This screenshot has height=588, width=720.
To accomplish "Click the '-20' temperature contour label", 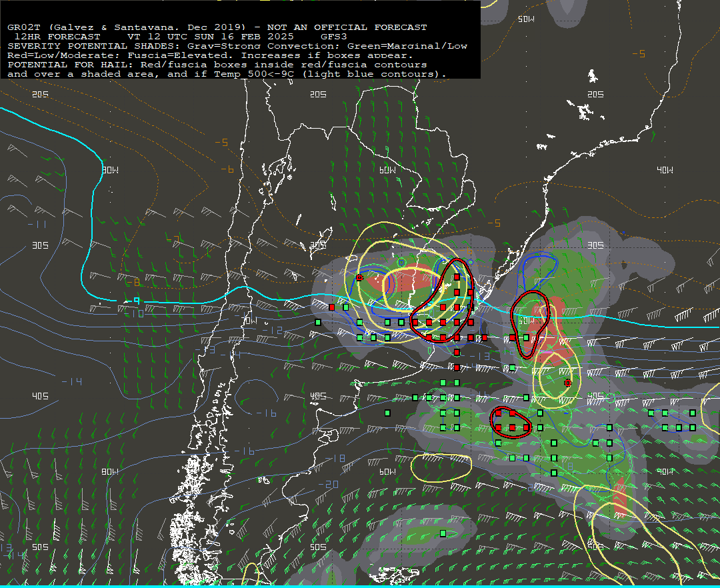I will (x=328, y=485).
